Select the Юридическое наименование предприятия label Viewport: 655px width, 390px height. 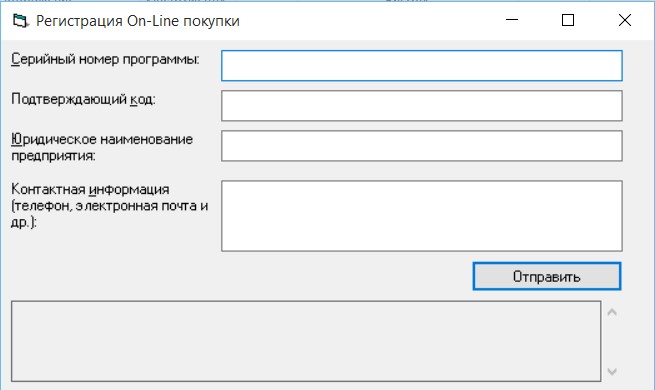tap(102, 147)
